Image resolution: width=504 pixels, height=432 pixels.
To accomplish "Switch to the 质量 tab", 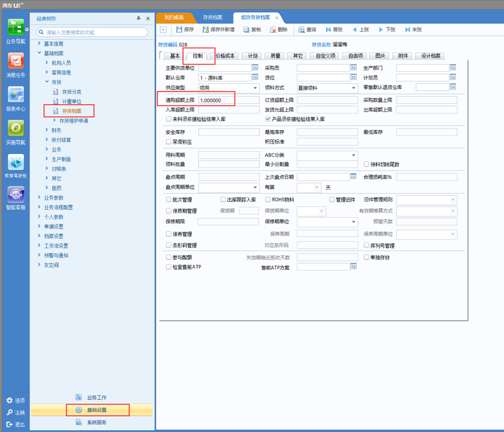I will pos(275,56).
